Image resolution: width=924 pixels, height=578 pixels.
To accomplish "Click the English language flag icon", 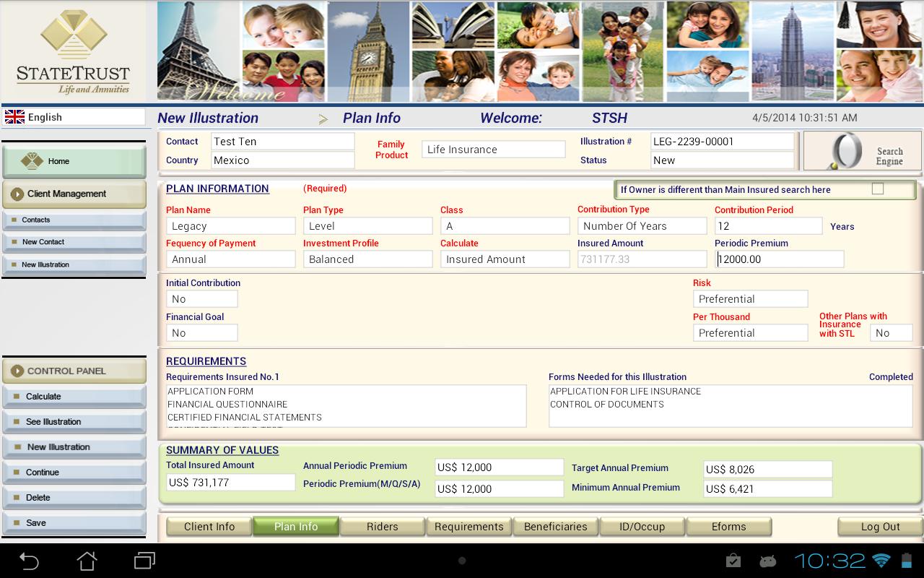I will pos(15,116).
